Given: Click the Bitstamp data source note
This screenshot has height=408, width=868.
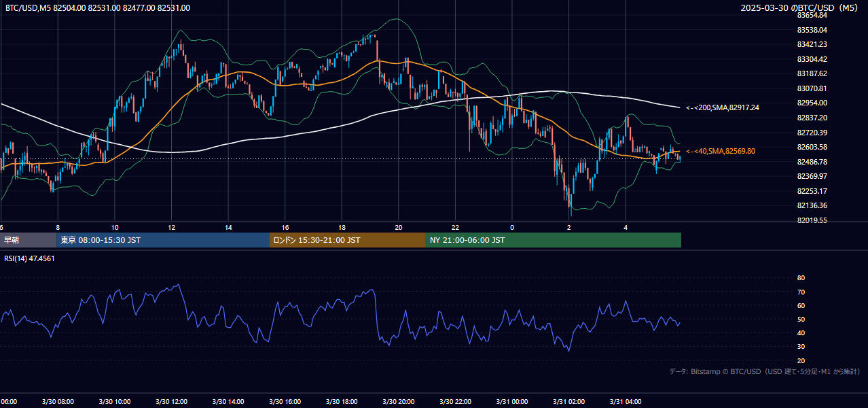Looking at the screenshot, I should click(765, 371).
